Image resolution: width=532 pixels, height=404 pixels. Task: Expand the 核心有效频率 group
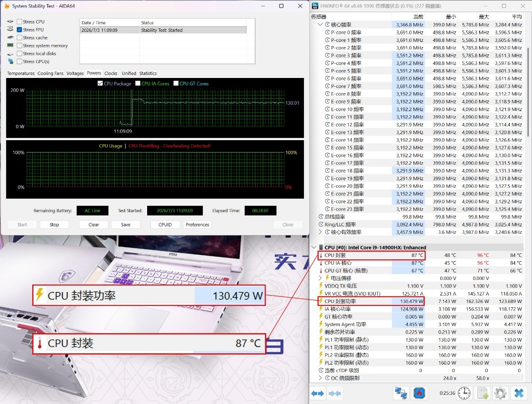click(321, 232)
